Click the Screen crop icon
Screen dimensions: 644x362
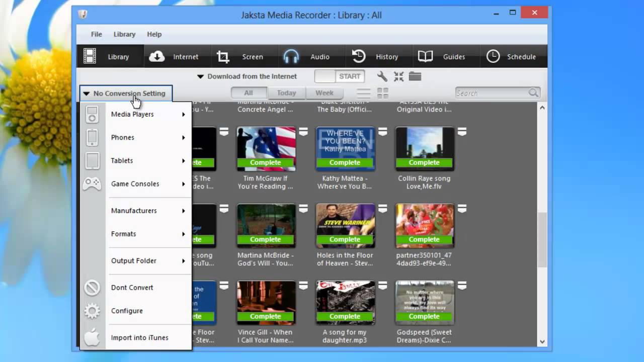223,57
